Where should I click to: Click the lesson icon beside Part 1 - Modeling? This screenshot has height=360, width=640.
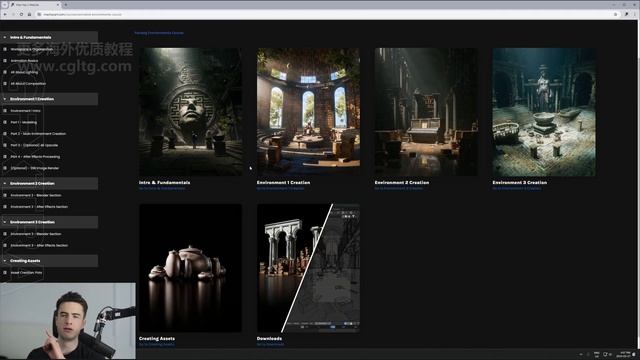(x=5, y=122)
